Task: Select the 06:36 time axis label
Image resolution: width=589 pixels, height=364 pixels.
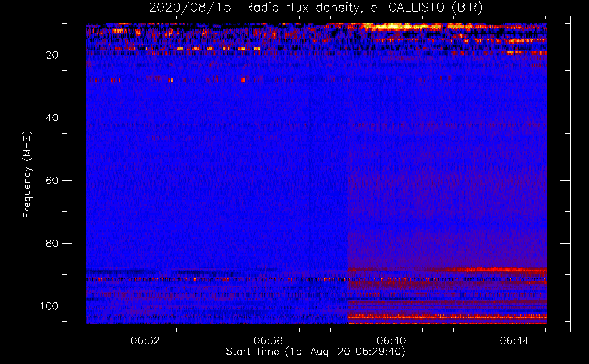Action: pyautogui.click(x=268, y=341)
